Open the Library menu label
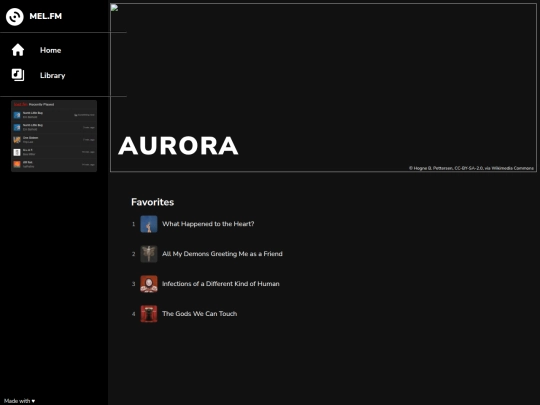Viewport: 540px width, 405px height. (x=52, y=75)
